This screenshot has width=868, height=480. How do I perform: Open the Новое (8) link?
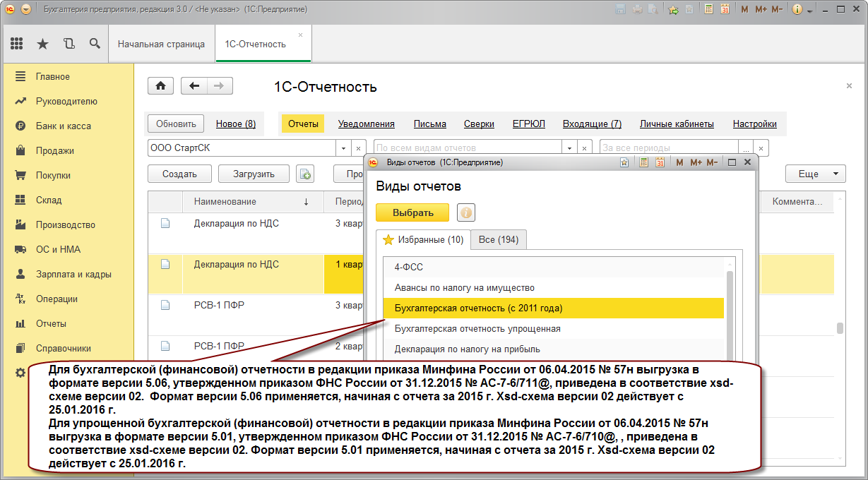236,124
